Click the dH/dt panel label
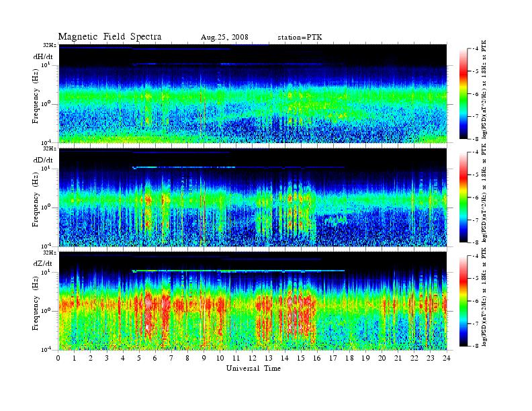The height and width of the screenshot is (411, 532). [43, 56]
